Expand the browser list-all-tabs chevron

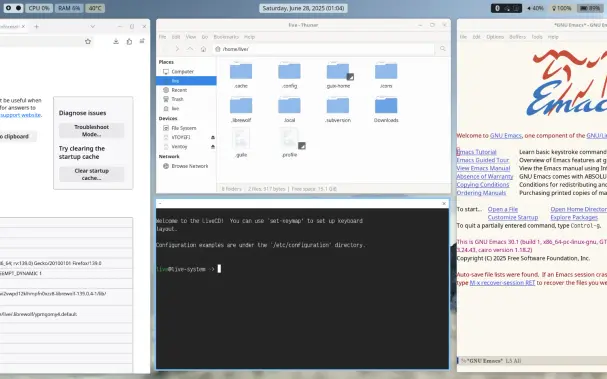[93, 27]
